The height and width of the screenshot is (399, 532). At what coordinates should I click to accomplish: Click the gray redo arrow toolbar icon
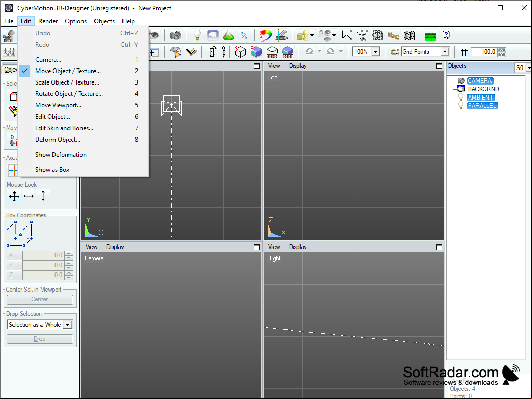(331, 51)
